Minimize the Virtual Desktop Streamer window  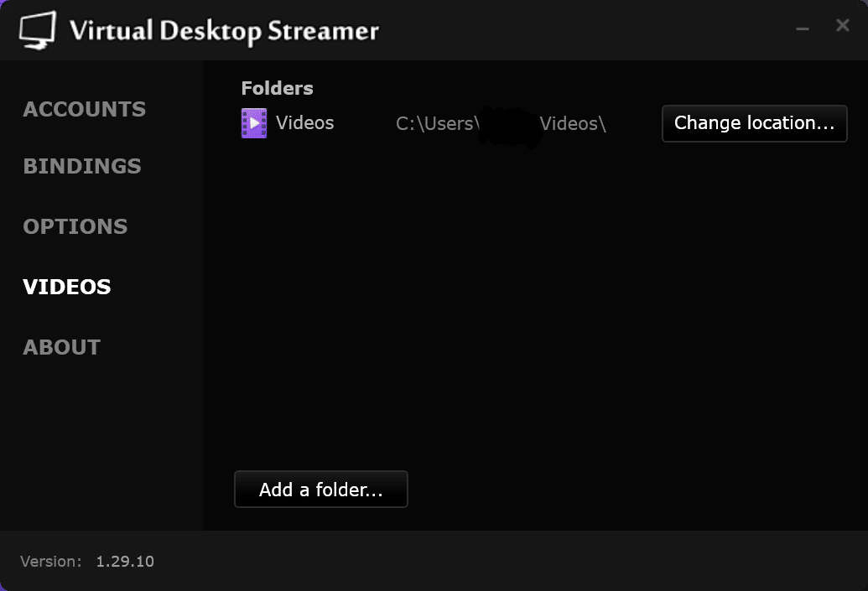pyautogui.click(x=803, y=29)
